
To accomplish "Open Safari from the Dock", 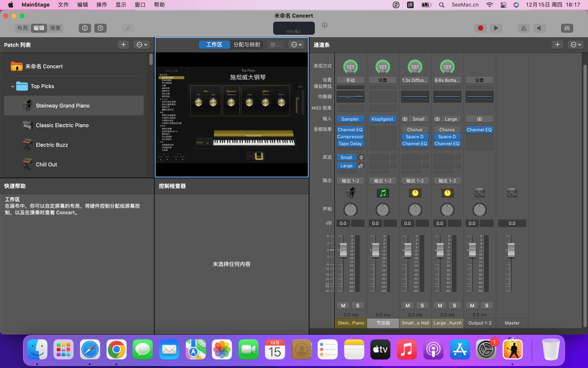I will pos(90,350).
